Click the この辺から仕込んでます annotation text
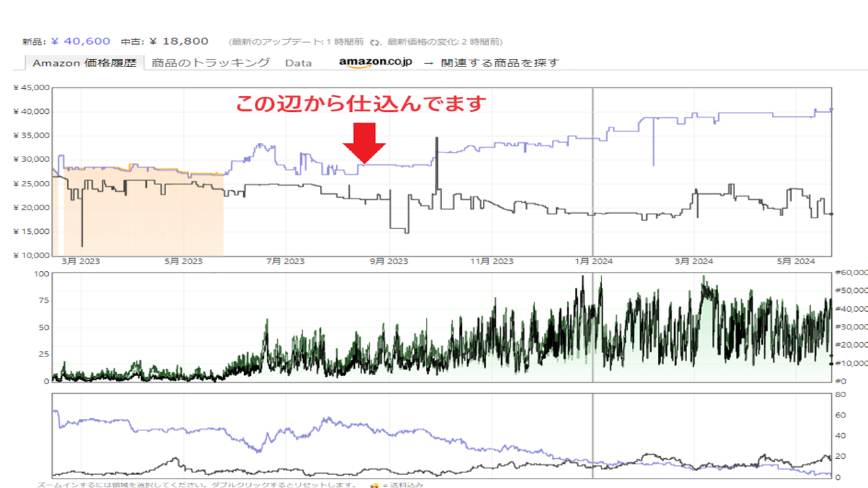The image size is (868, 488). 361,104
